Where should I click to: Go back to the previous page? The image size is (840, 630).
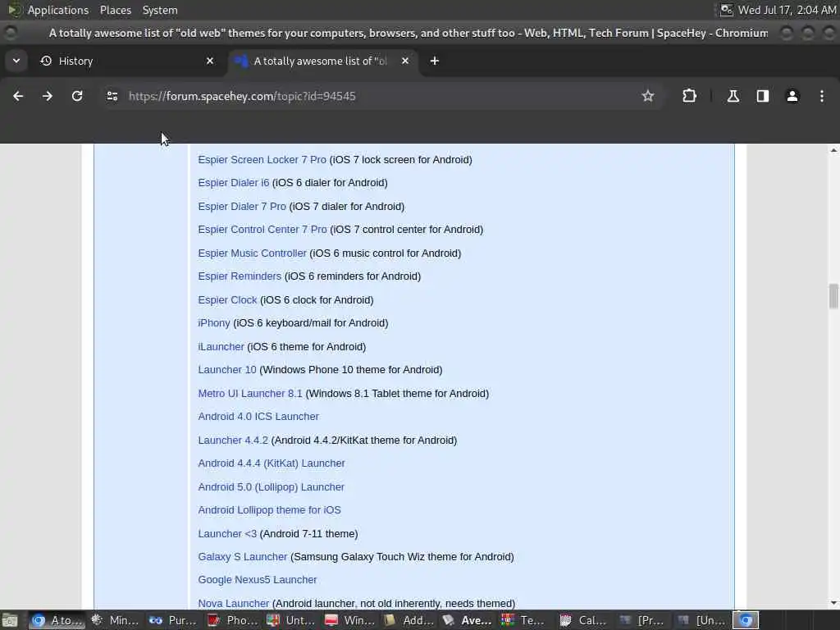click(x=18, y=96)
